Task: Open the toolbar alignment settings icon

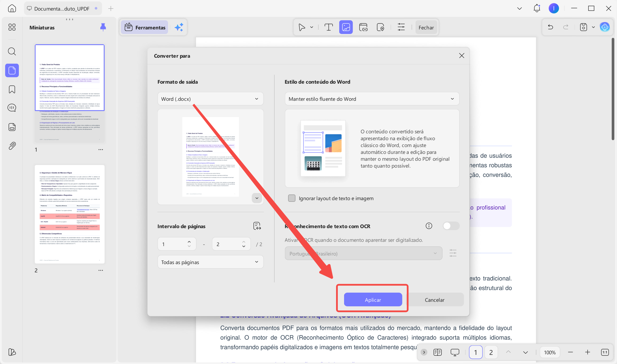Action: click(x=401, y=27)
